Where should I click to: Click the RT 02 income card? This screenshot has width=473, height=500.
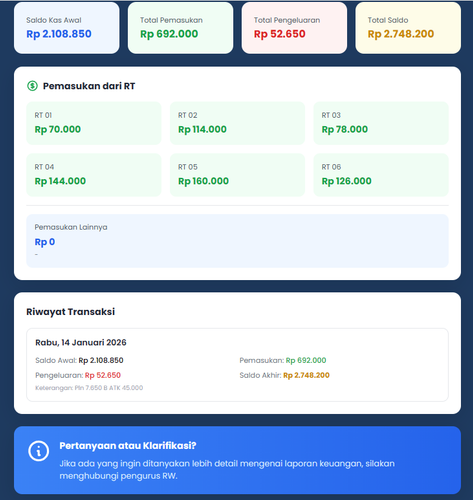point(237,123)
